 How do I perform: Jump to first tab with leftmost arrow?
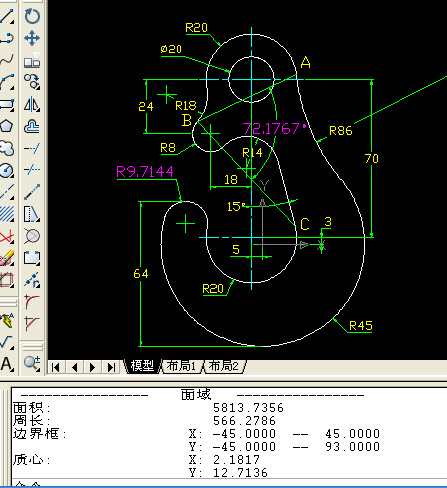click(x=56, y=367)
